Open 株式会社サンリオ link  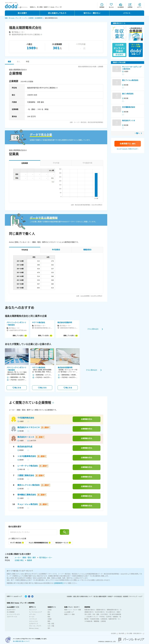click(x=128, y=121)
